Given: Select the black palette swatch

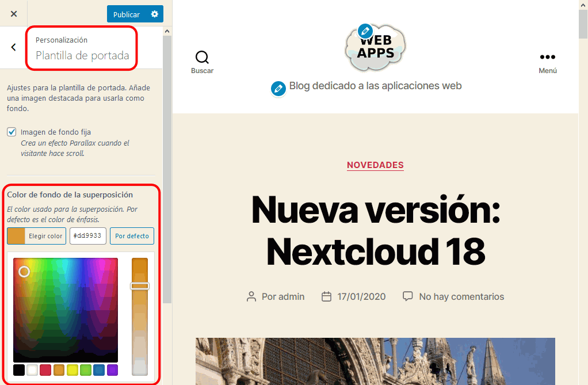Looking at the screenshot, I should pos(19,370).
